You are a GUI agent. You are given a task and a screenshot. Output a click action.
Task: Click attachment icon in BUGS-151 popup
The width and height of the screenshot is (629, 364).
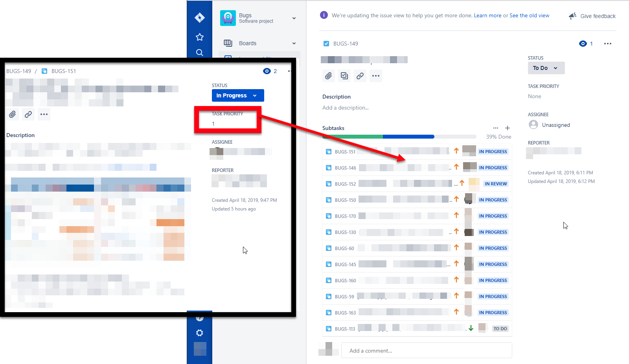pyautogui.click(x=13, y=114)
